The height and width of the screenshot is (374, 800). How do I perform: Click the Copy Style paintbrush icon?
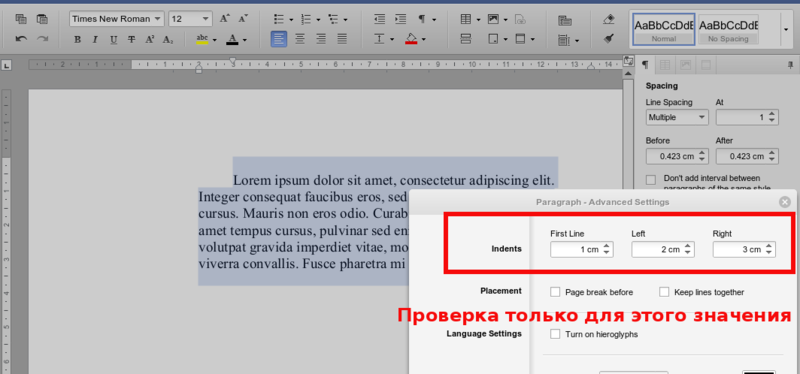coord(609,39)
